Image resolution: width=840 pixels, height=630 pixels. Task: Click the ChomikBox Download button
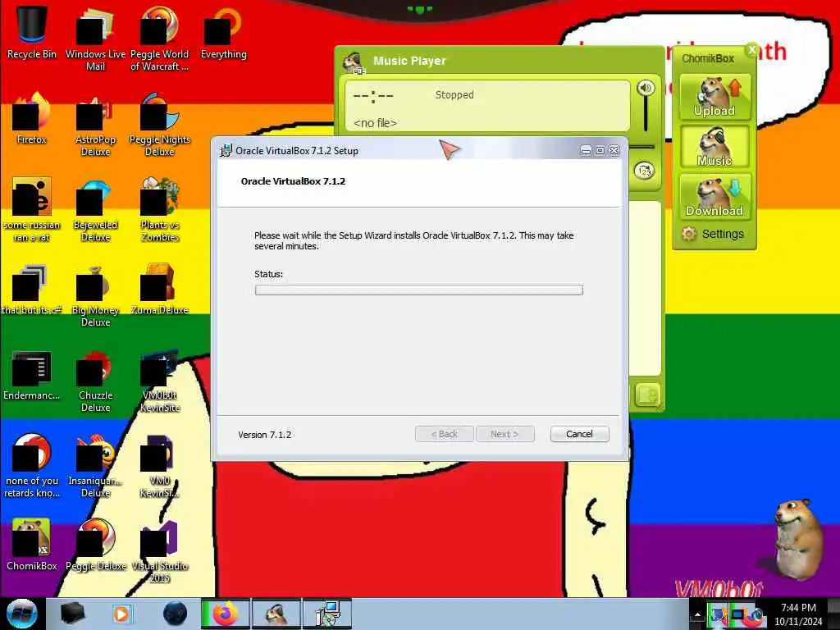(x=714, y=197)
